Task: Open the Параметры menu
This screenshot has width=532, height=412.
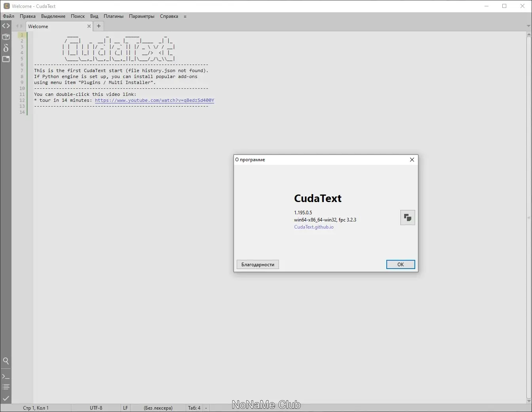Action: click(142, 16)
